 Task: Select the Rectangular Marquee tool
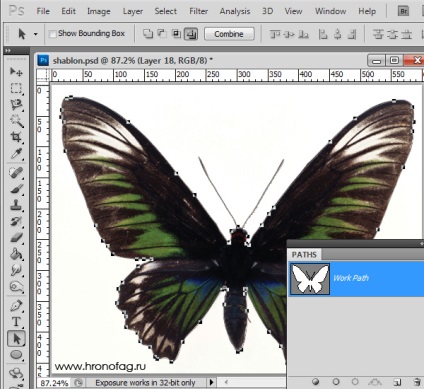(x=16, y=88)
